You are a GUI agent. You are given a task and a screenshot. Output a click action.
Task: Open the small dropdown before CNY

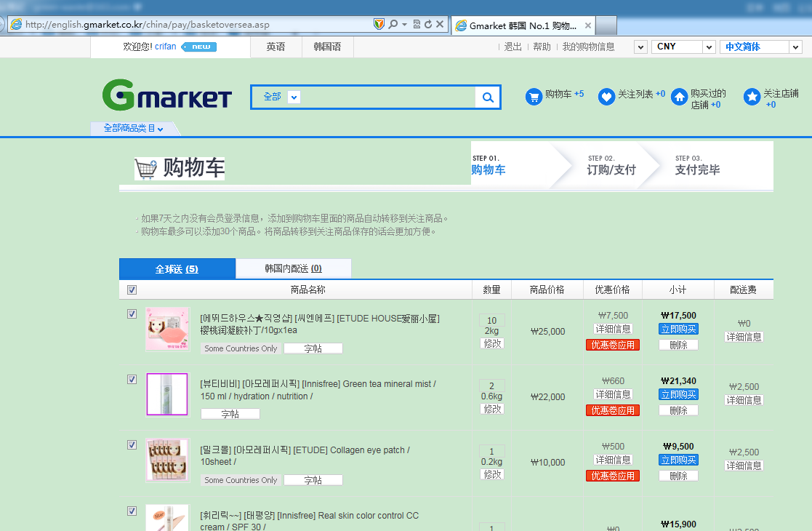tap(640, 47)
